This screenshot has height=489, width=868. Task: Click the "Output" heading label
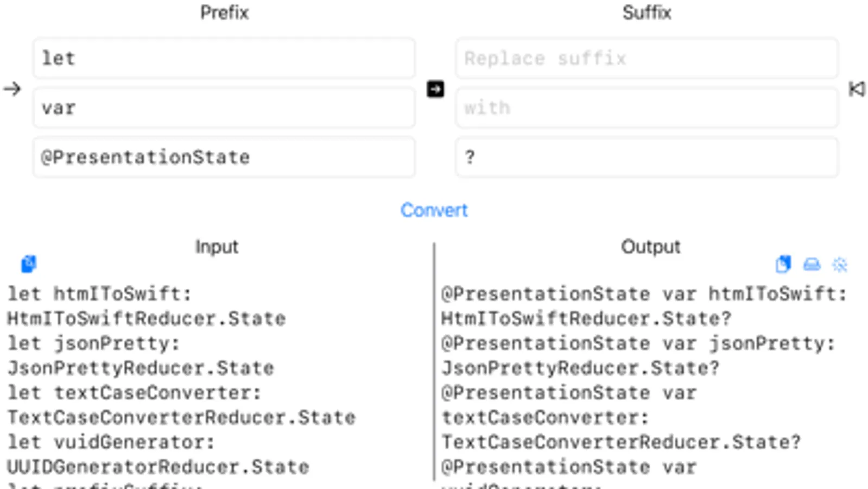click(650, 247)
